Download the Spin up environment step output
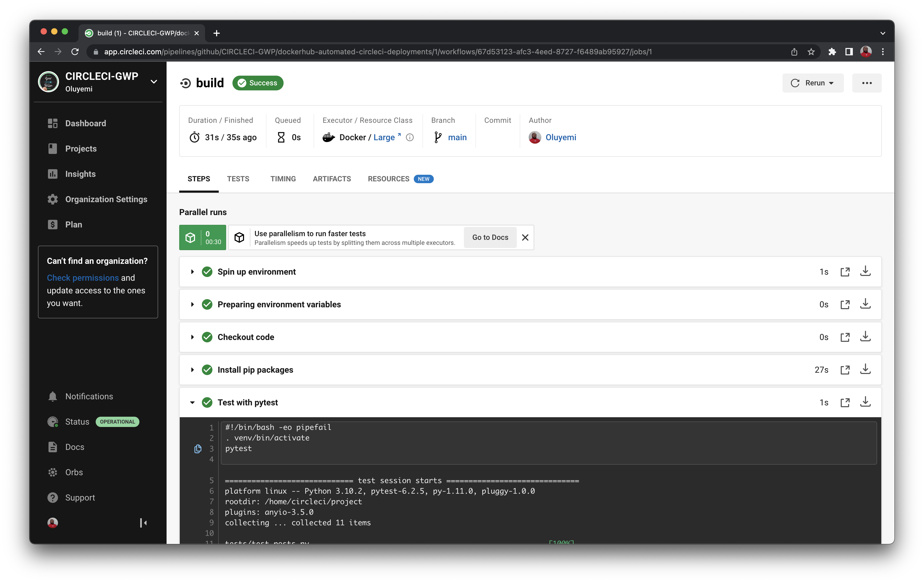 tap(865, 271)
